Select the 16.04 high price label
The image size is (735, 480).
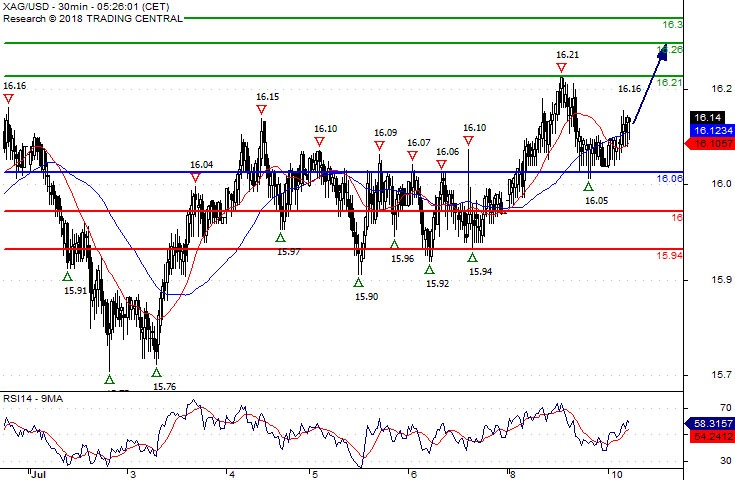[x=201, y=165]
